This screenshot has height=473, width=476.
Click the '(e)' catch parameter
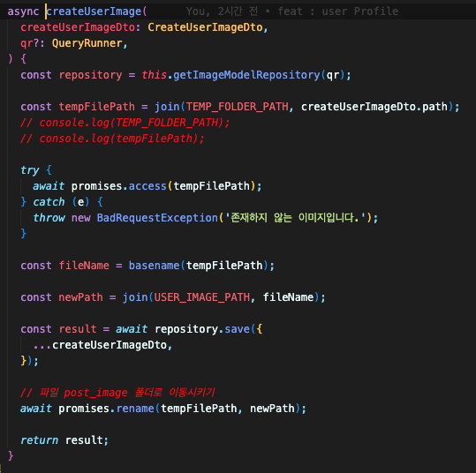pyautogui.click(x=80, y=202)
